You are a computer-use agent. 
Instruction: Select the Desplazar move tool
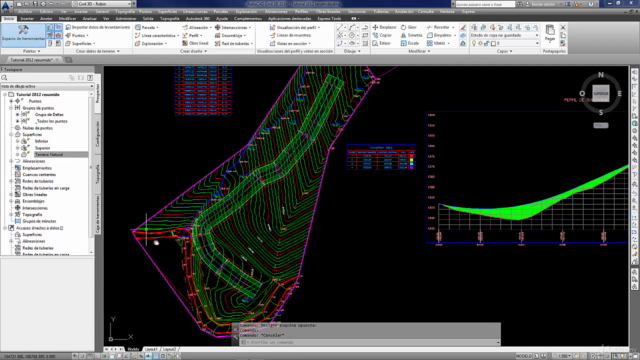click(x=384, y=27)
